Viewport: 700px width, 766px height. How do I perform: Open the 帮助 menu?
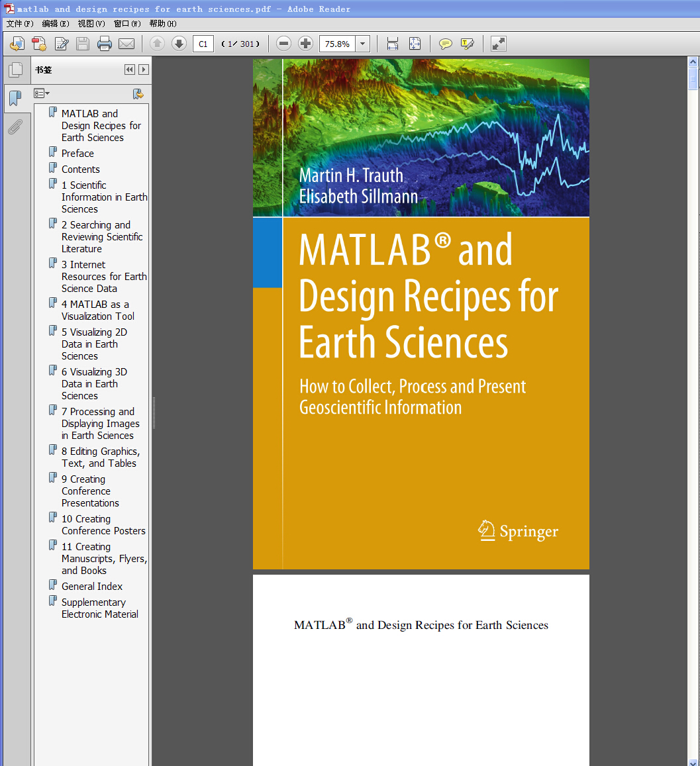pos(162,24)
